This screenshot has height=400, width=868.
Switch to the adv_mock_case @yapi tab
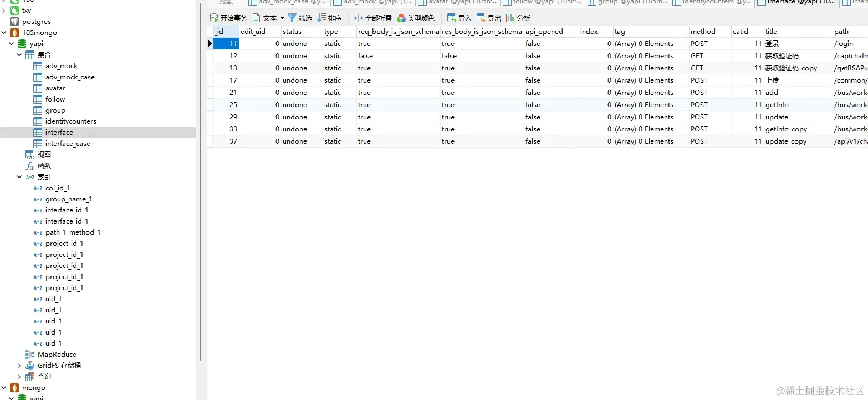[x=287, y=2]
